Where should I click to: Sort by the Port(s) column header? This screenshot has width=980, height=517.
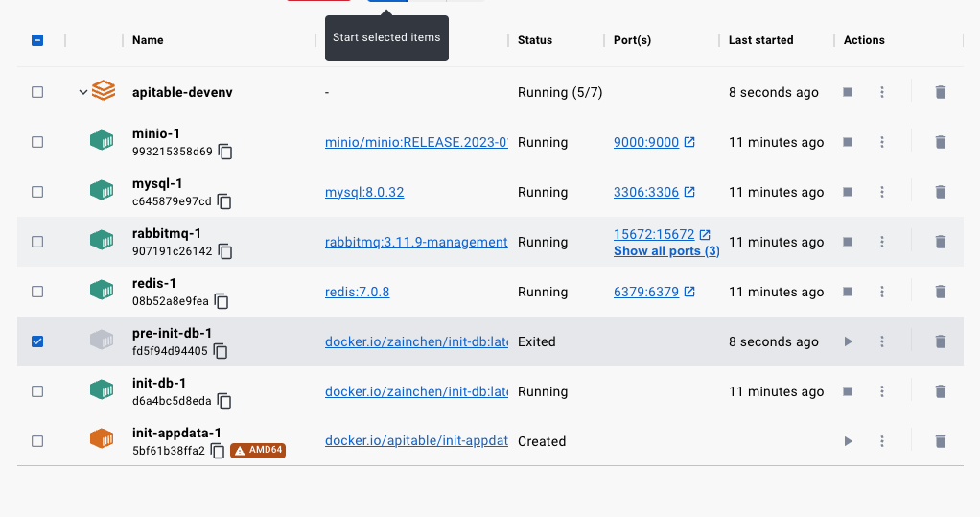632,40
